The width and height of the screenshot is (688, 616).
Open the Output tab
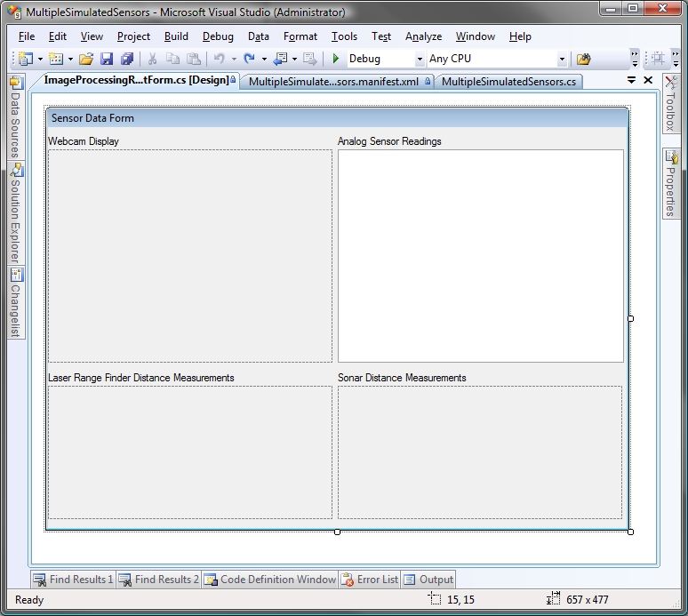tap(428, 580)
